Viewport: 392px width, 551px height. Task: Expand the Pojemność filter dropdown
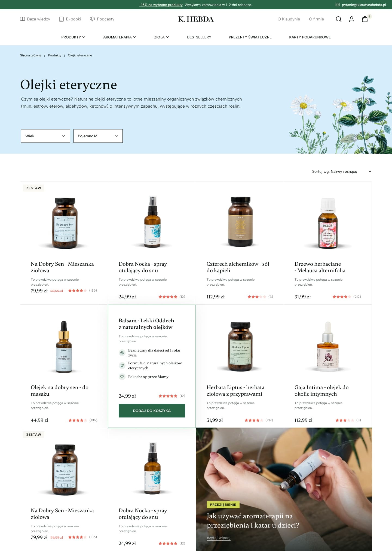pyautogui.click(x=98, y=136)
